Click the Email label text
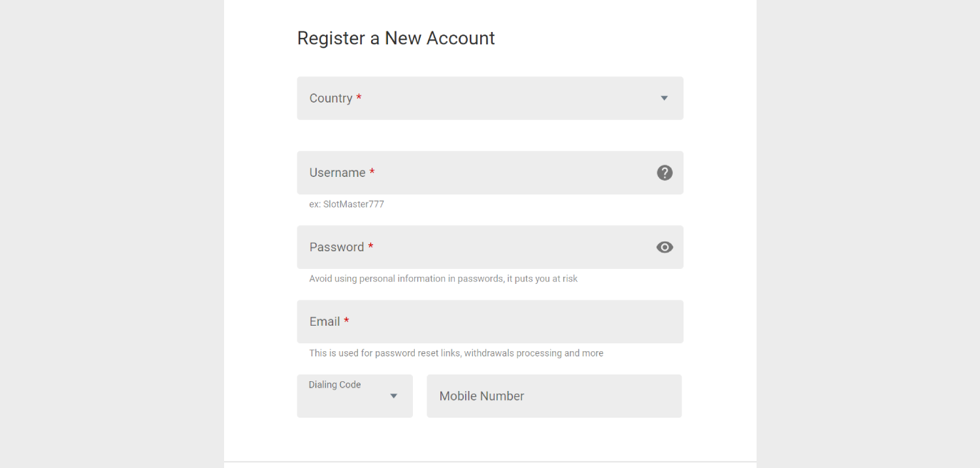 point(325,322)
